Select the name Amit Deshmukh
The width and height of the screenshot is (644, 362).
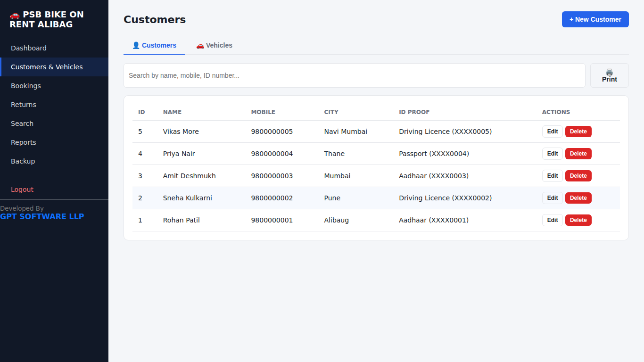tap(190, 176)
